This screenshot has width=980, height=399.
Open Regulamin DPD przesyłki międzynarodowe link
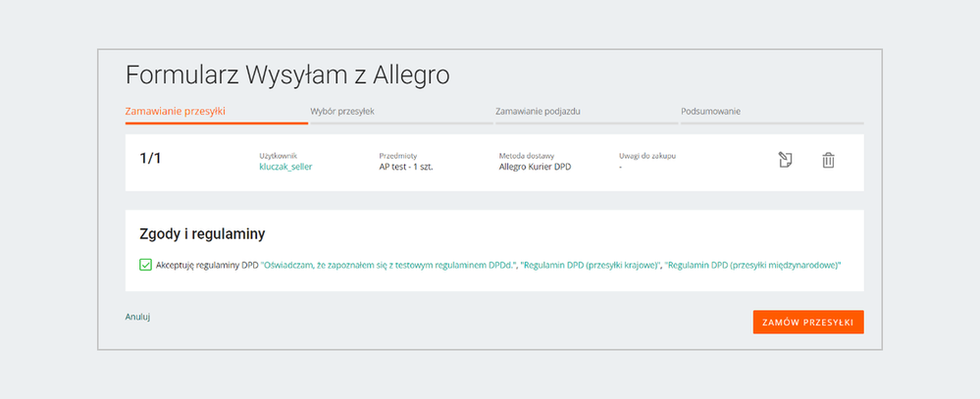(753, 265)
